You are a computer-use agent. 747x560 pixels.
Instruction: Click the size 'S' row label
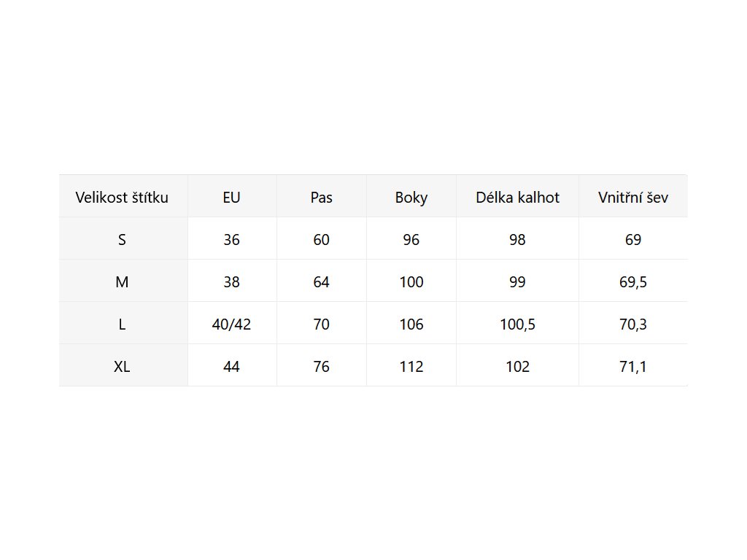(122, 239)
